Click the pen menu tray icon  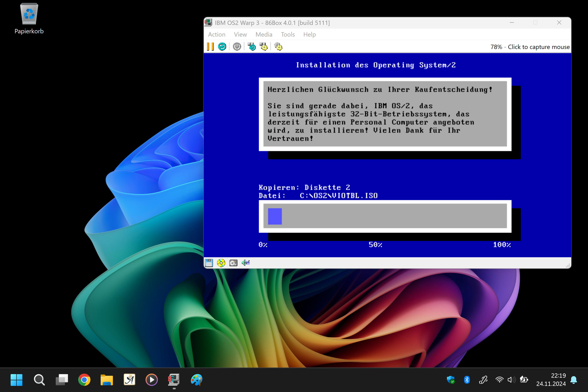483,380
